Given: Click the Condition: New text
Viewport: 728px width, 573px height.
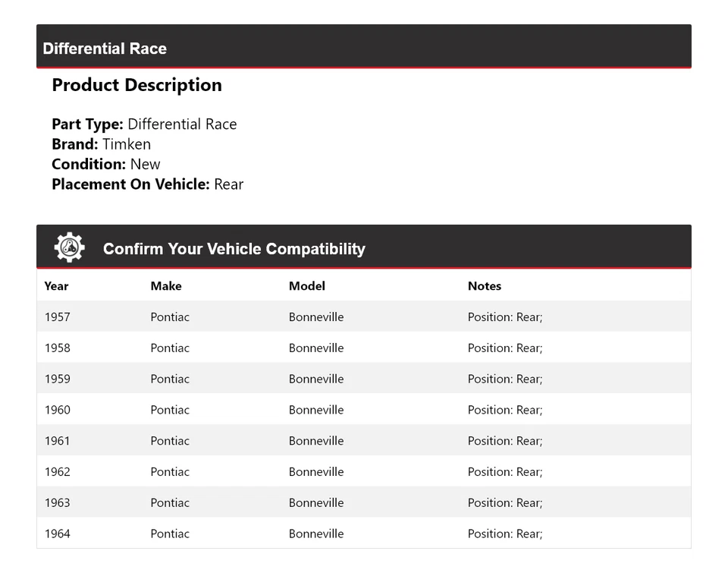Looking at the screenshot, I should click(106, 164).
